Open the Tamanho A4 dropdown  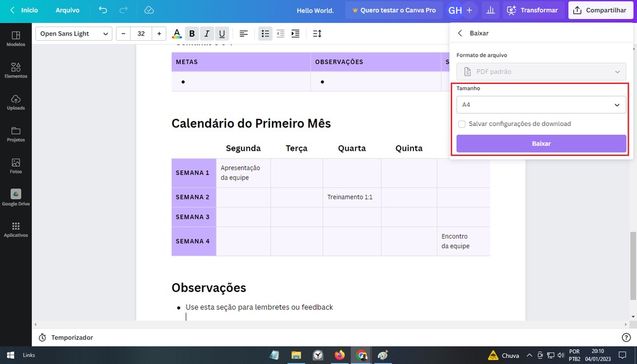[x=541, y=105]
